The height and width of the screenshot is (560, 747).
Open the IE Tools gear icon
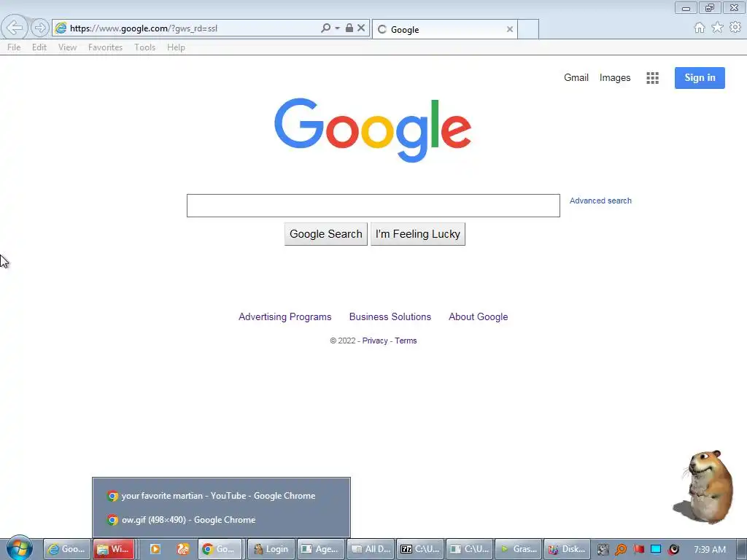[735, 28]
